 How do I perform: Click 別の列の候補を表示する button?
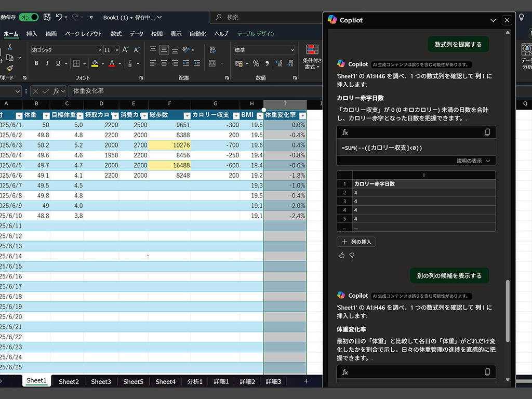pyautogui.click(x=449, y=276)
